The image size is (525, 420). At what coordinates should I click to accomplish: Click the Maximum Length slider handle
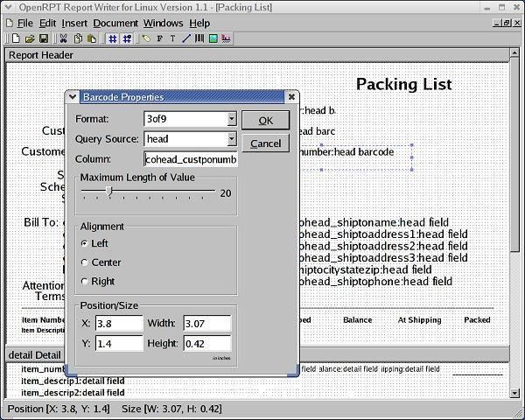(108, 192)
